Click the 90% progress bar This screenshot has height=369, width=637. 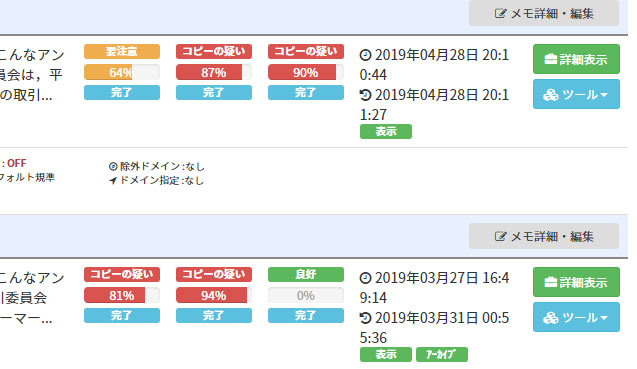[306, 72]
